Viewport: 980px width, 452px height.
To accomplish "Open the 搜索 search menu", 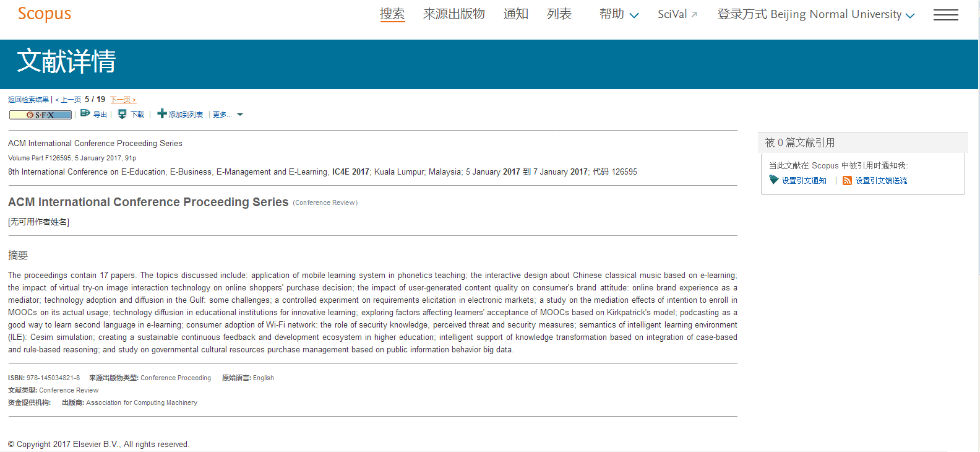I will pos(392,14).
